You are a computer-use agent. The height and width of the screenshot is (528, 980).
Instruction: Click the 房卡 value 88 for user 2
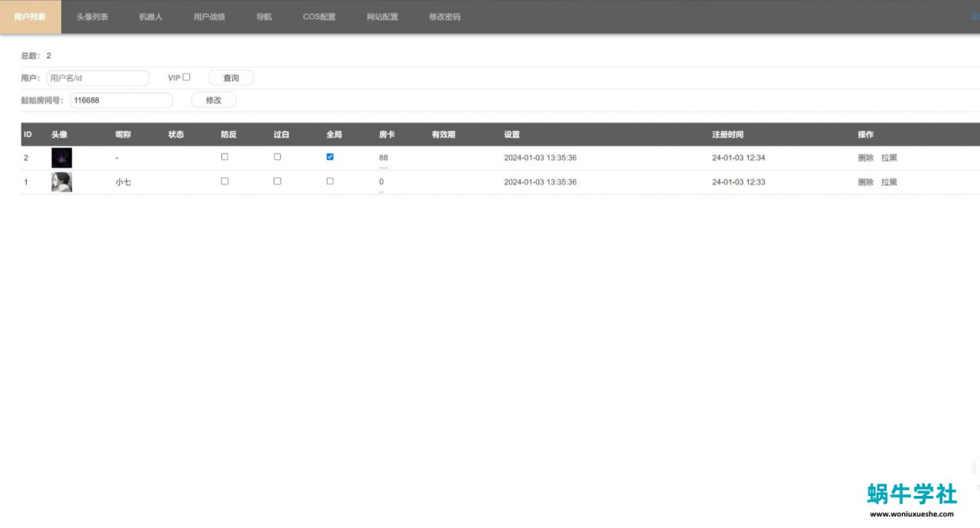[x=384, y=158]
